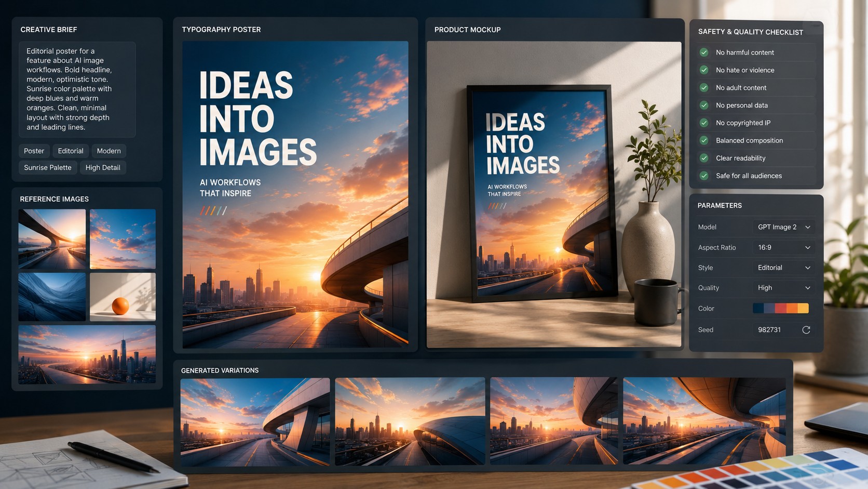Click the "Aspect Ratio" parameter label

tap(717, 247)
